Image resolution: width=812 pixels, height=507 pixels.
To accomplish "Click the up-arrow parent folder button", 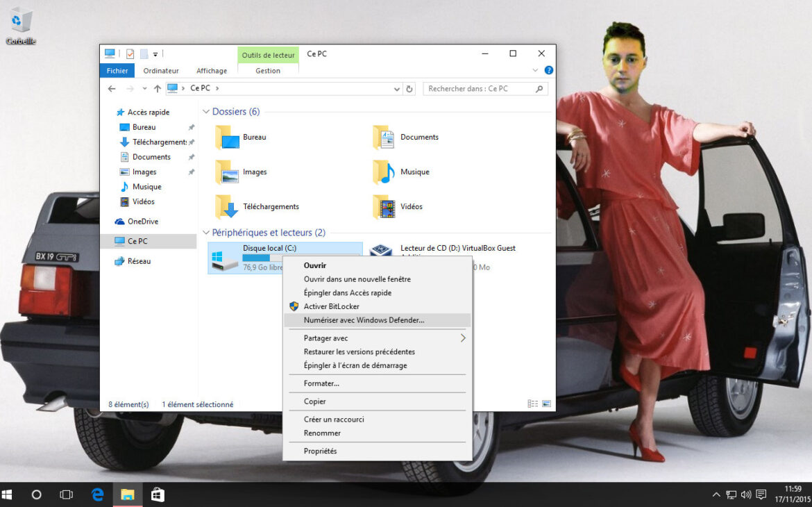I will pyautogui.click(x=158, y=89).
